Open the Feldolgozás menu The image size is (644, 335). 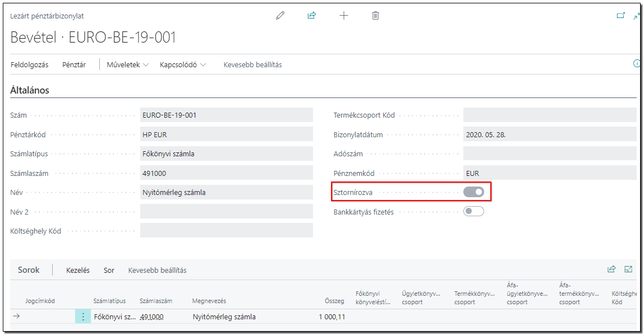(30, 65)
